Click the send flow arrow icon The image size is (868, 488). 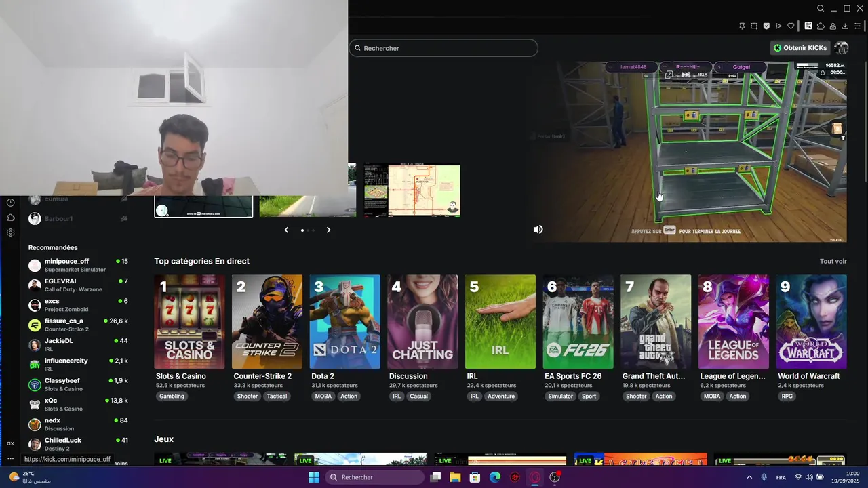778,26
